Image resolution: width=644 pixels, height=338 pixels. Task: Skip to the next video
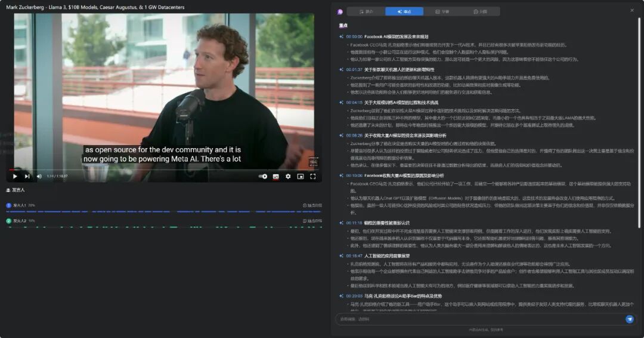[x=27, y=176]
